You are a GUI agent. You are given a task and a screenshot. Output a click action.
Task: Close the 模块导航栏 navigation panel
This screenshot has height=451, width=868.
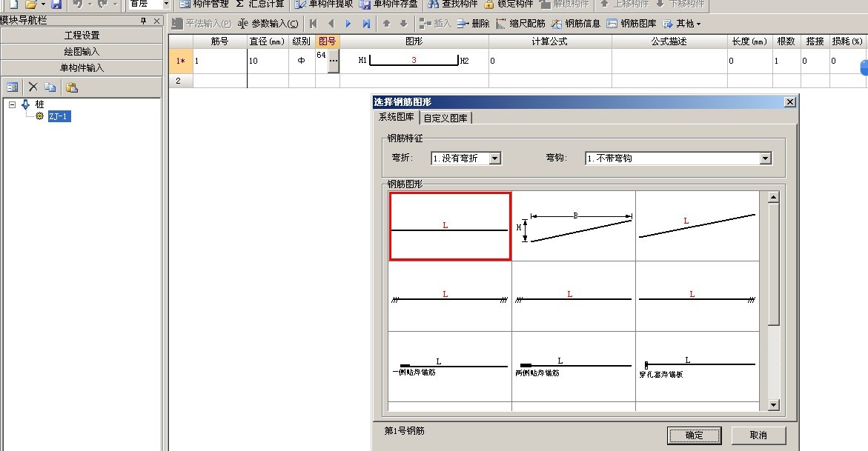click(x=156, y=21)
